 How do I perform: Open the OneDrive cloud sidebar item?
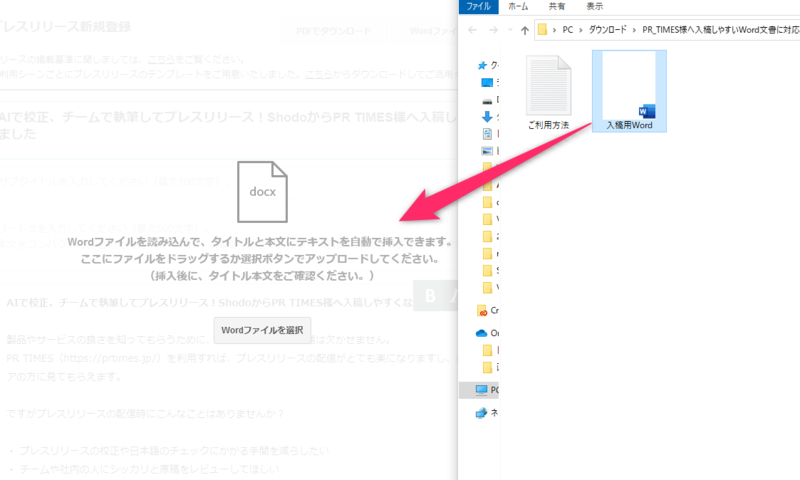pos(487,333)
